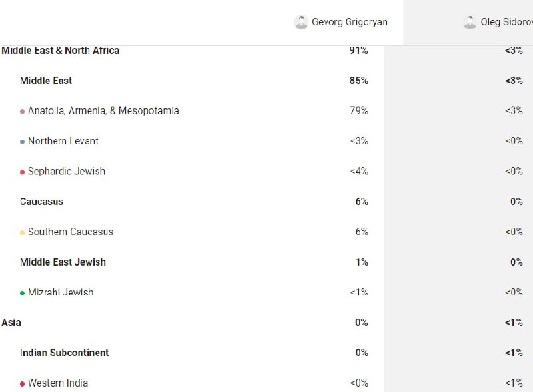This screenshot has width=533, height=392.
Task: Click Oleg Sidorov's profile avatar icon
Action: tap(470, 22)
